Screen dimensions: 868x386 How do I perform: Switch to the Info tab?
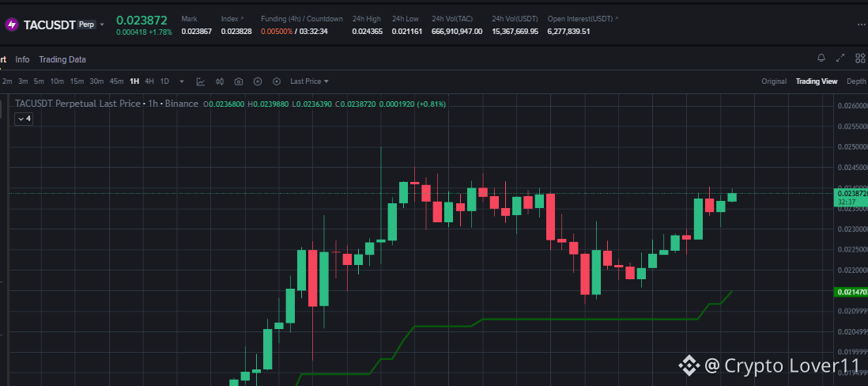tap(23, 59)
